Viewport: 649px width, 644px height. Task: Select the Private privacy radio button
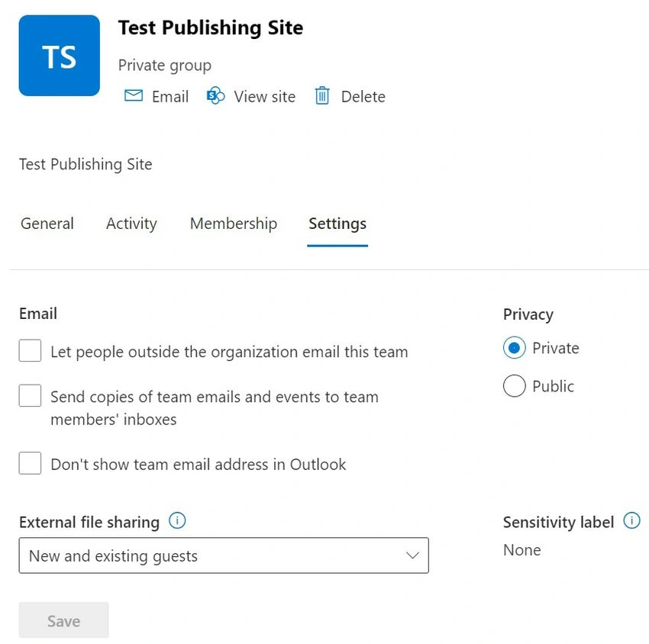tap(515, 348)
